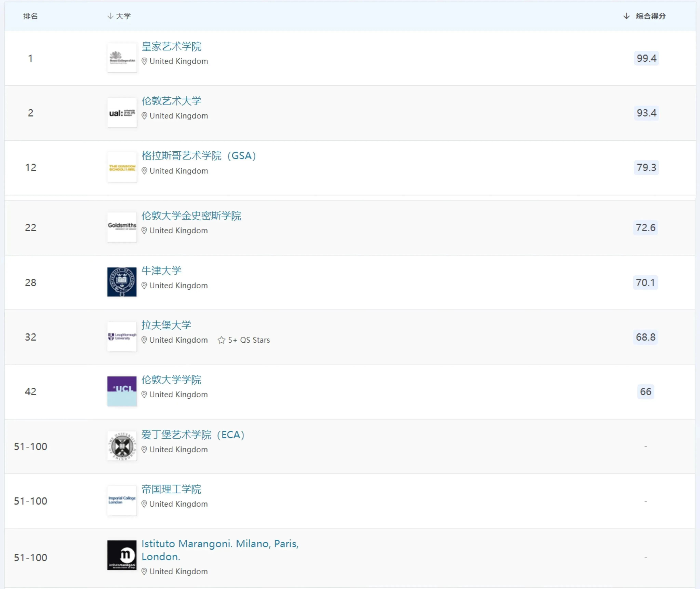
Task: Open the ual logo thumbnail
Action: coord(122,112)
